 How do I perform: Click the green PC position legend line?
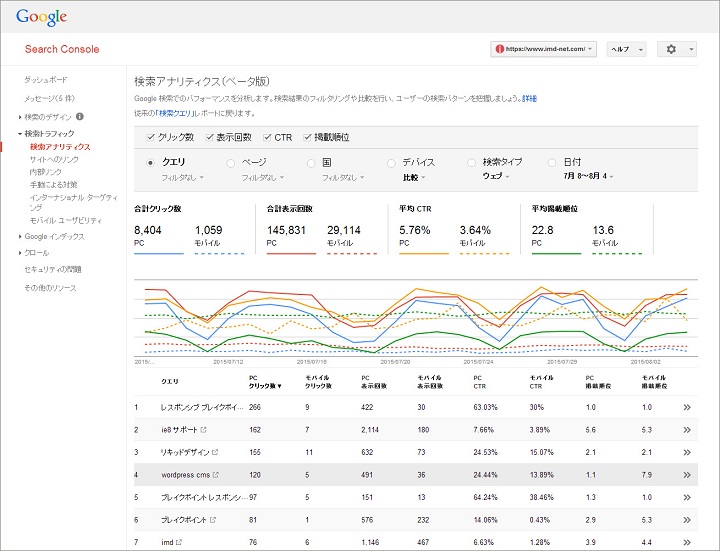(557, 253)
